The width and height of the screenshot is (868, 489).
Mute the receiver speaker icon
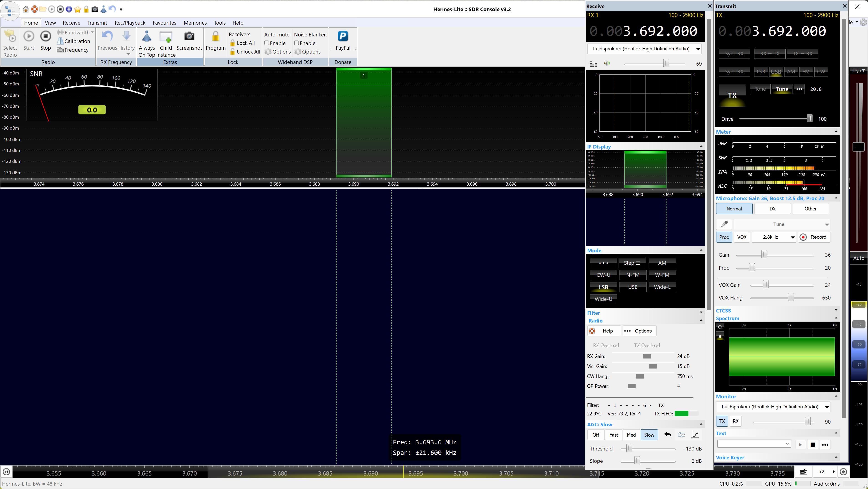[607, 63]
